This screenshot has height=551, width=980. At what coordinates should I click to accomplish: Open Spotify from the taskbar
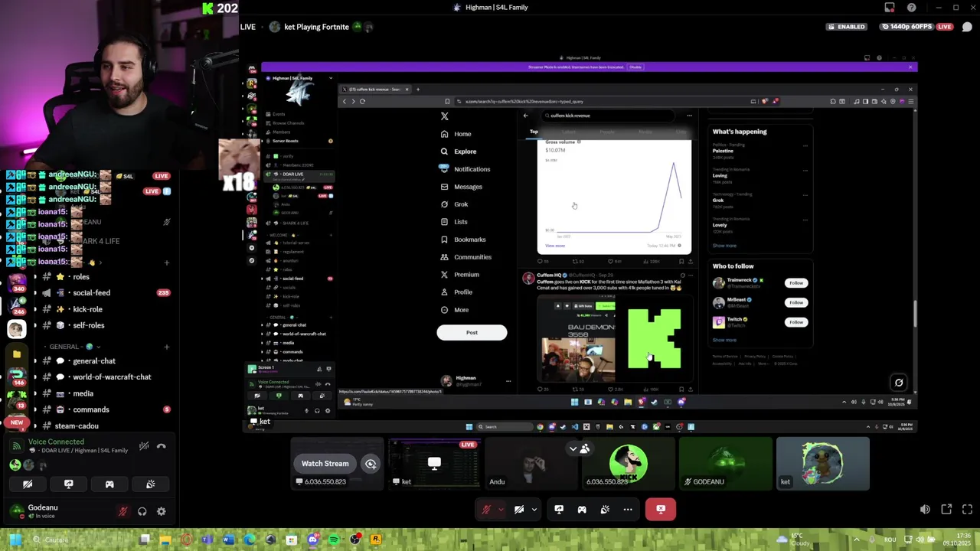pyautogui.click(x=334, y=540)
